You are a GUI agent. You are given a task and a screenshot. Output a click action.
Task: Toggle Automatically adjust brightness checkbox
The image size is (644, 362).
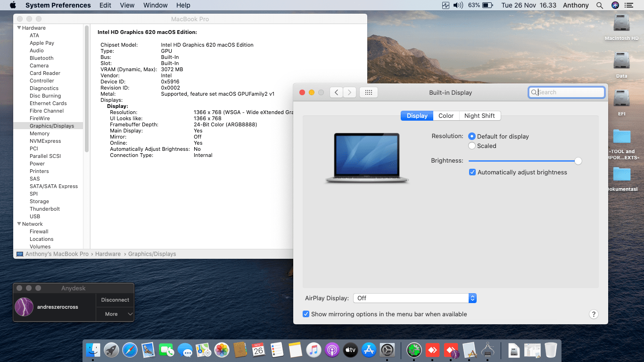[x=472, y=173]
